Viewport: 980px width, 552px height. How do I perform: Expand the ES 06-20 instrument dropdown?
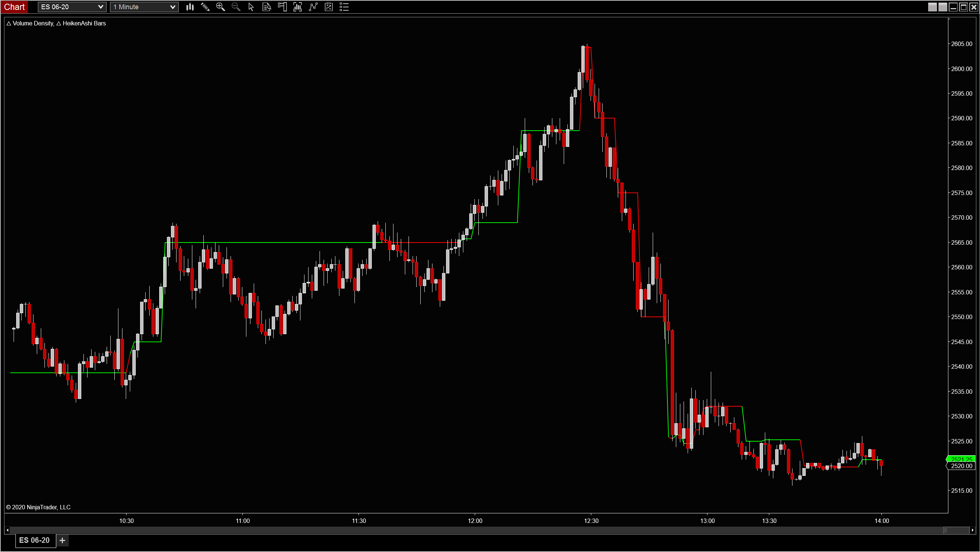(x=100, y=7)
